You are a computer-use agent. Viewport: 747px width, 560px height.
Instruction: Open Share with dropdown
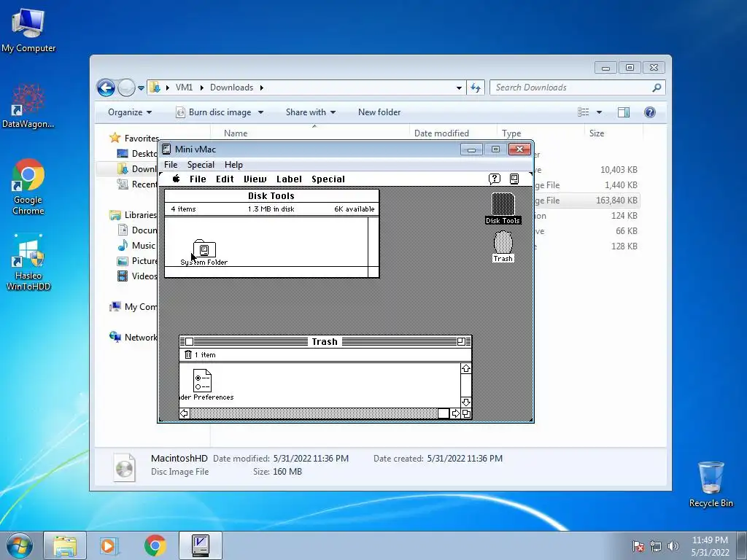[x=311, y=112]
